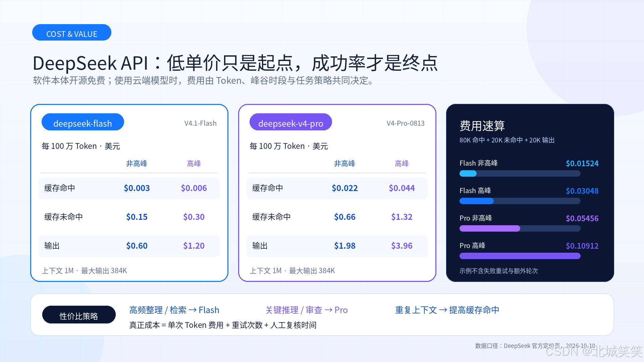Viewport: 644px width, 362px height.
Task: Click the V4-Pro-0813 version label
Action: [406, 123]
